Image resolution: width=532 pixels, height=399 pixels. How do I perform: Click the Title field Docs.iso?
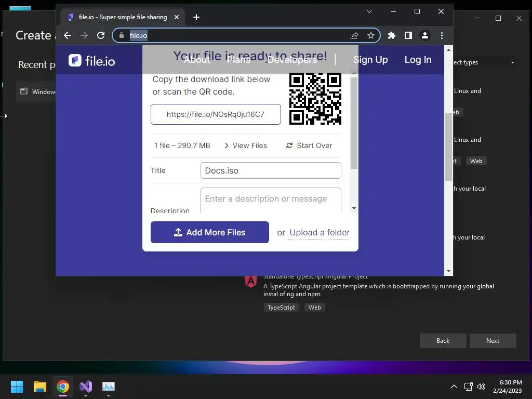(x=271, y=170)
